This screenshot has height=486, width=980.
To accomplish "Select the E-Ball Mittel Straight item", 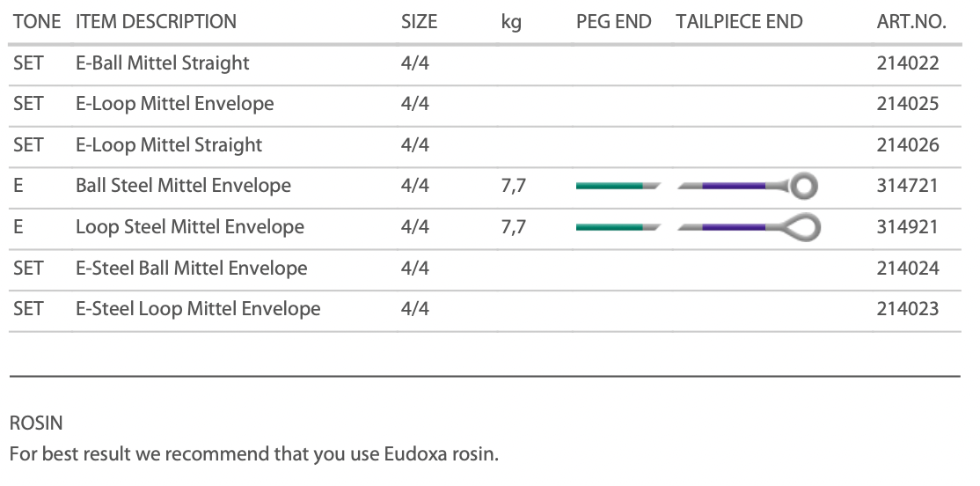I will (162, 63).
